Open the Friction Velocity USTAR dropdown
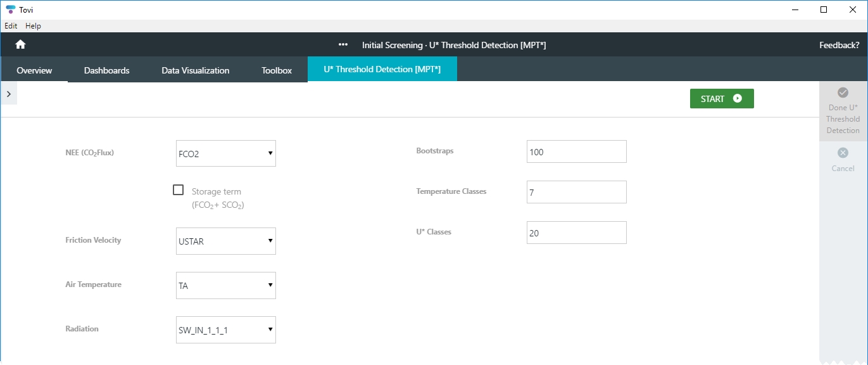Viewport: 868px width, 365px height. pyautogui.click(x=226, y=241)
